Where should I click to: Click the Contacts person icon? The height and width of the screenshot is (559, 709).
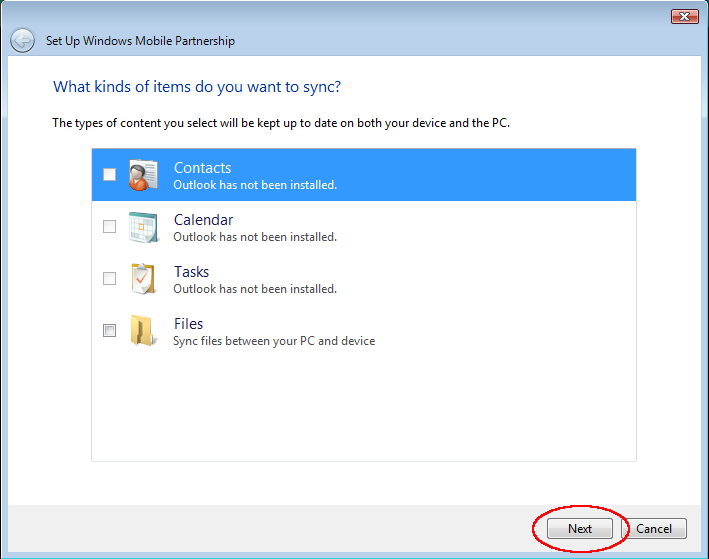143,175
